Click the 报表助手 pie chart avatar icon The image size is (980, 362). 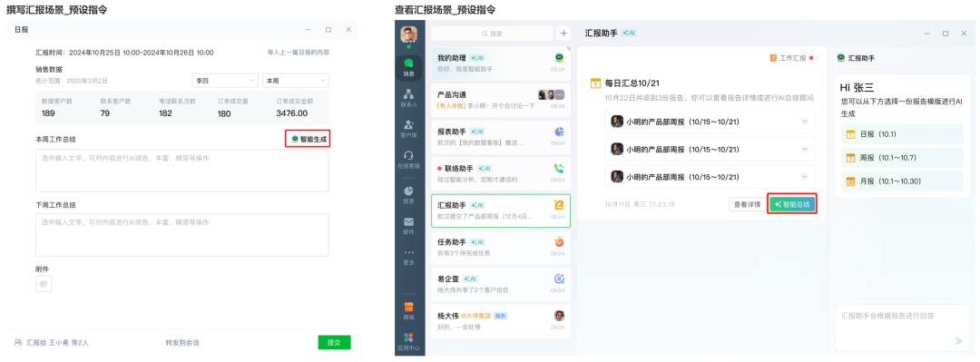tap(559, 132)
